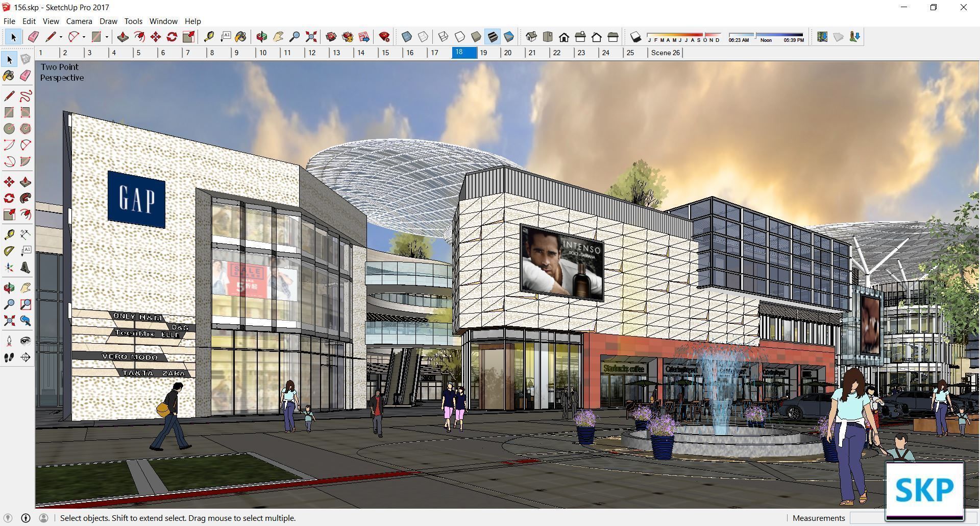Toggle X-Ray face style
Viewport: 980px width, 526px height.
click(407, 37)
